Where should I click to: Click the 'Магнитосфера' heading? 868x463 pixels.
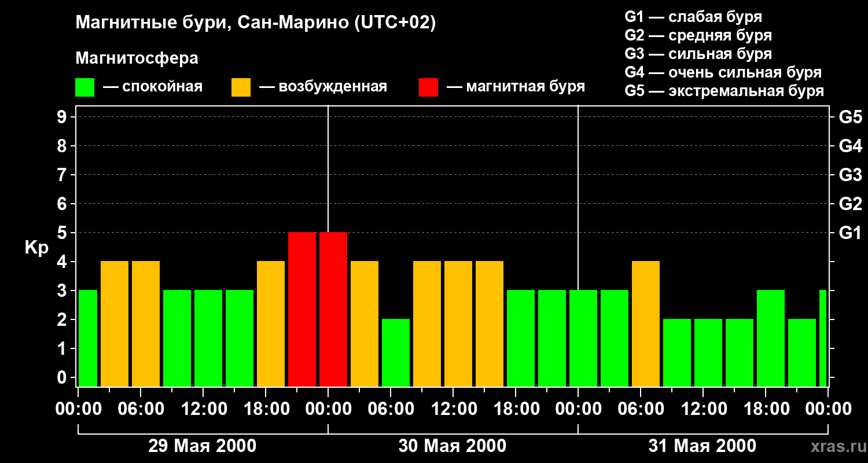pos(137,58)
